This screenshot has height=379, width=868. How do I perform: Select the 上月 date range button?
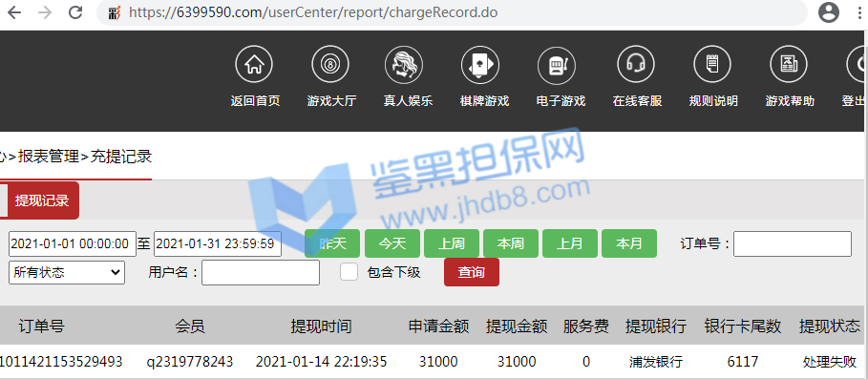click(x=570, y=243)
